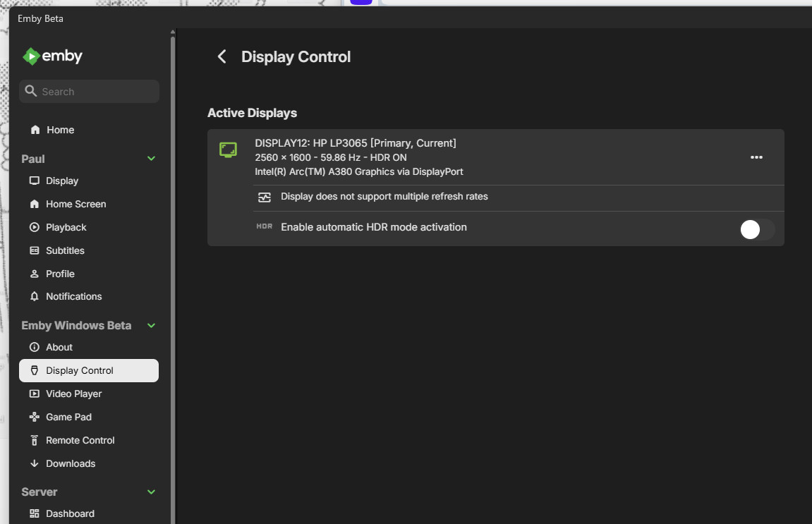The height and width of the screenshot is (524, 812).
Task: Click the back arrow beside Display Control
Action: coord(222,57)
